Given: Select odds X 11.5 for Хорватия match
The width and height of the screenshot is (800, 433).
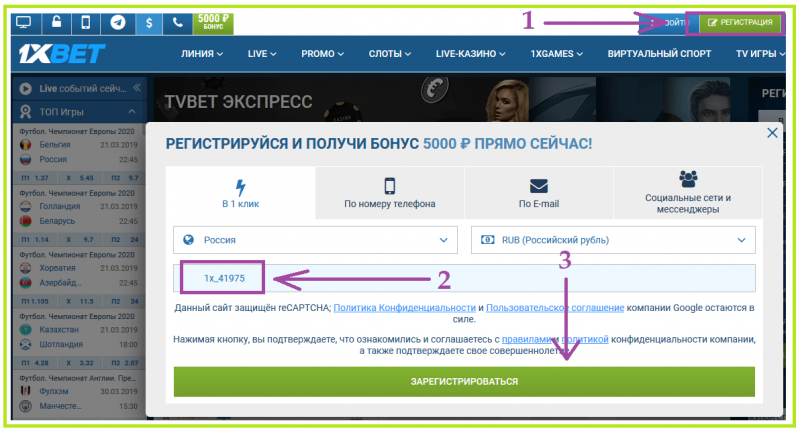Looking at the screenshot, I should 80,301.
